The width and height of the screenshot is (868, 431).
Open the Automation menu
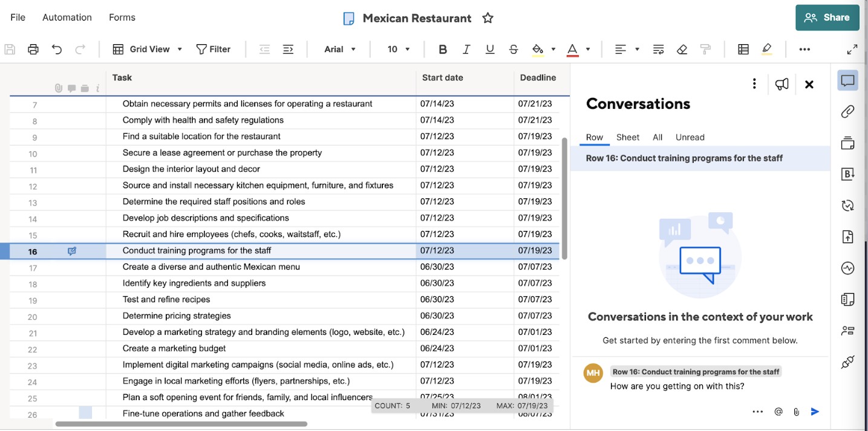67,17
